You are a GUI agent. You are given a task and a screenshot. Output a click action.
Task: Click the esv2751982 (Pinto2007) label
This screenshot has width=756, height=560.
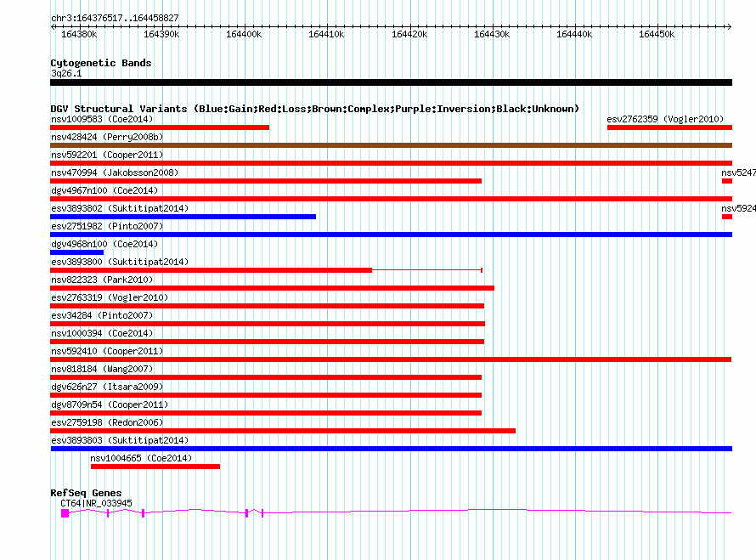click(x=107, y=226)
